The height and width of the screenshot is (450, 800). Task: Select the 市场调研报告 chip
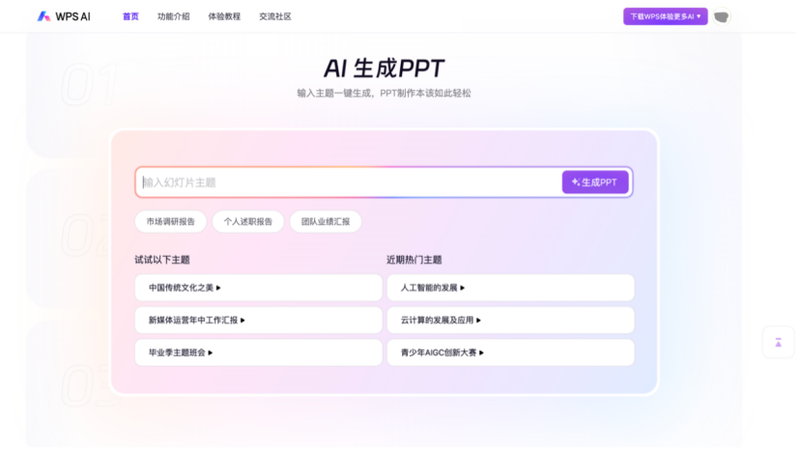coord(170,221)
